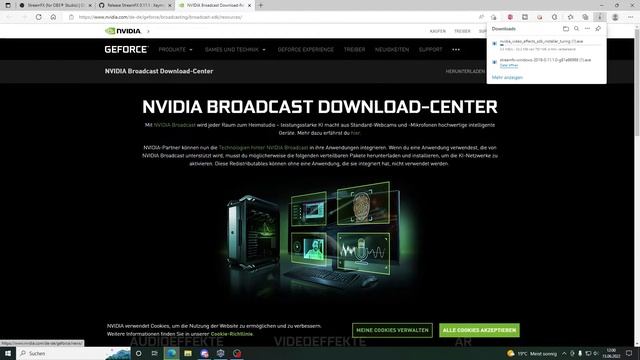Close the StreamFX for OBS Studio tab
640x360 pixels.
[x=90, y=5]
